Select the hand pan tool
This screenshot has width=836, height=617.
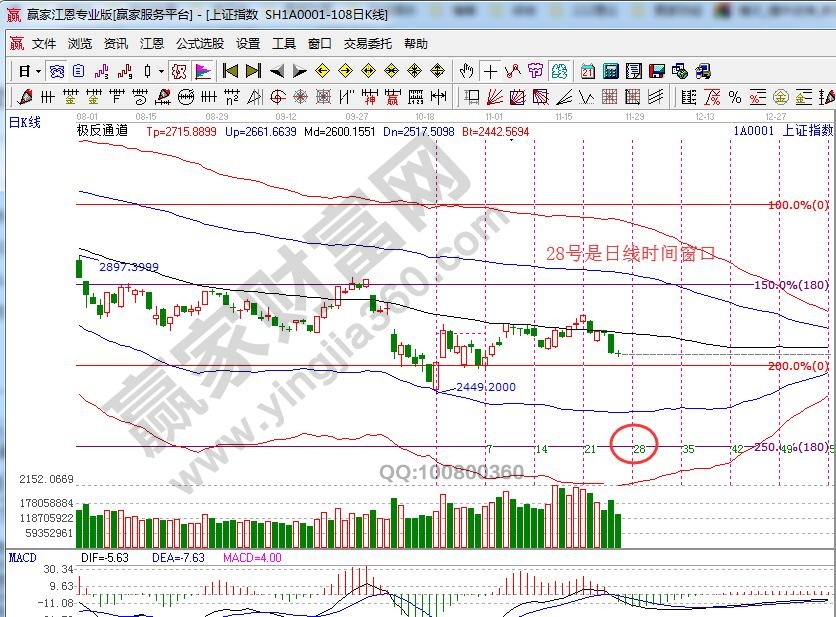[x=466, y=71]
